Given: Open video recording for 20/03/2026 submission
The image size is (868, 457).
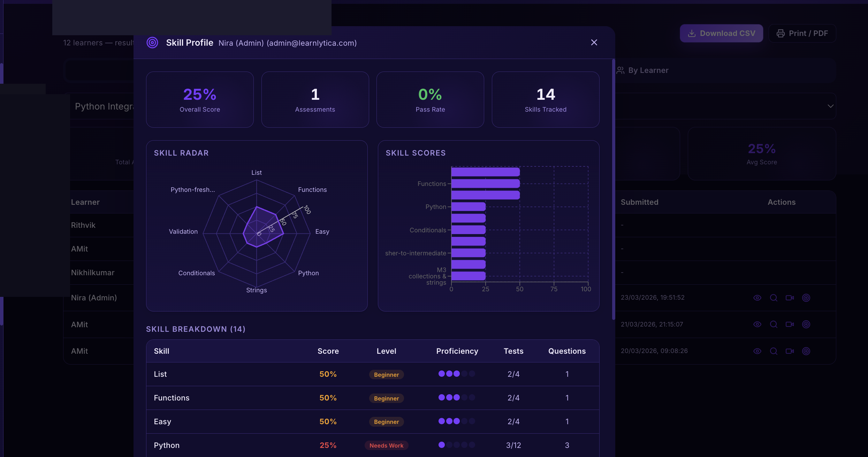Looking at the screenshot, I should [790, 351].
